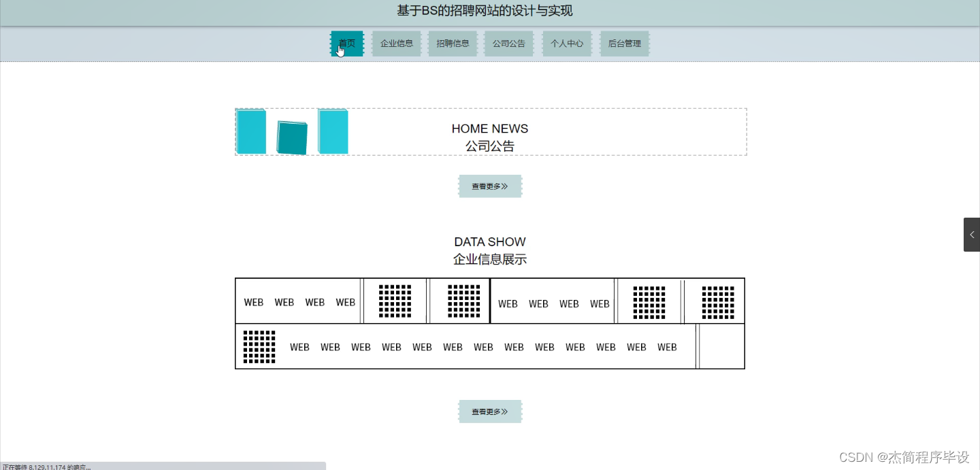The width and height of the screenshot is (980, 470).
Task: Click the first dotted grid company logo
Action: tap(395, 301)
